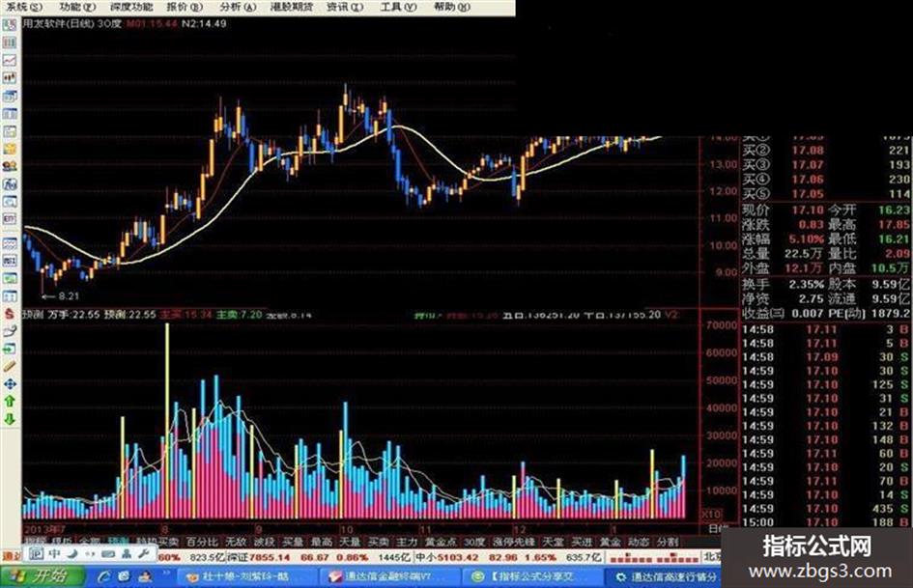Screen dimensions: 913x588
Task: Select the 涨停先锋 indicator tab
Action: point(514,542)
